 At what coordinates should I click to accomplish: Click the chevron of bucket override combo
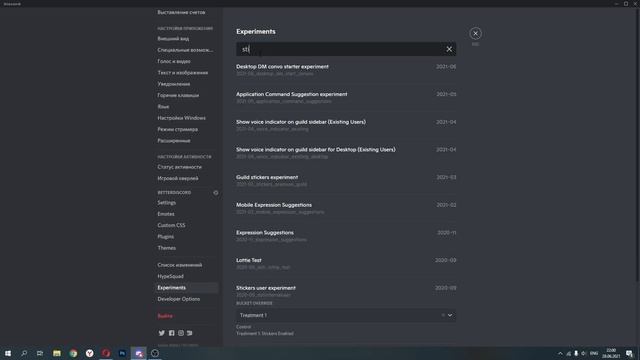pos(450,315)
